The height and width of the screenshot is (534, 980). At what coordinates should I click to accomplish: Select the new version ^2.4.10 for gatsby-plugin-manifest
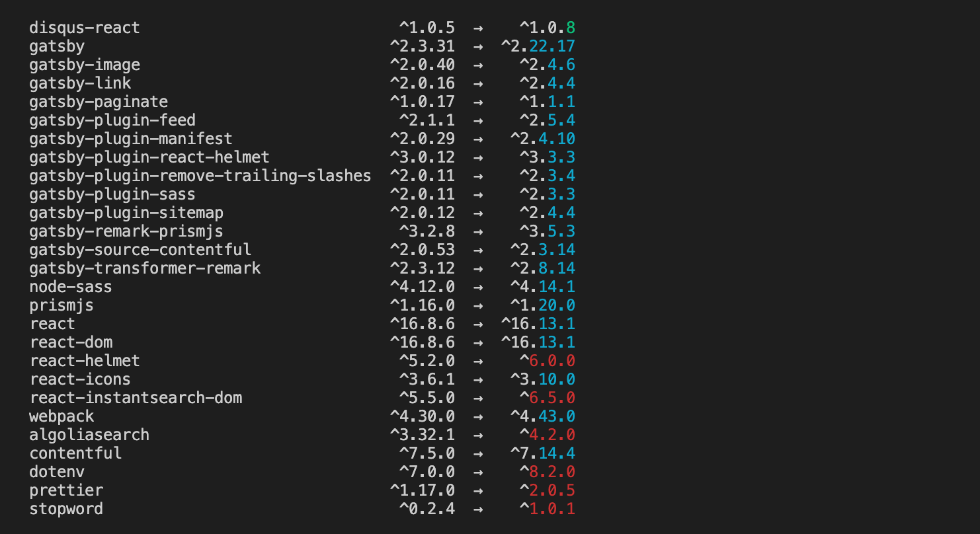[543, 139]
